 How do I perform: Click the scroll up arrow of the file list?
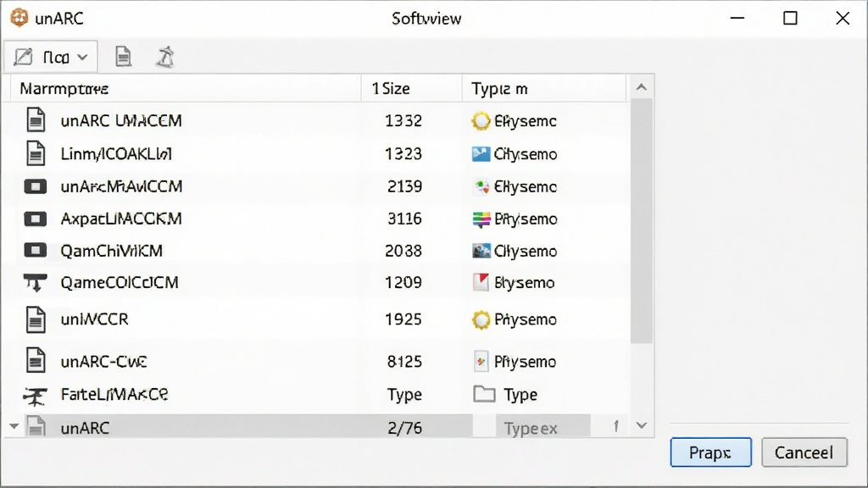(x=642, y=87)
